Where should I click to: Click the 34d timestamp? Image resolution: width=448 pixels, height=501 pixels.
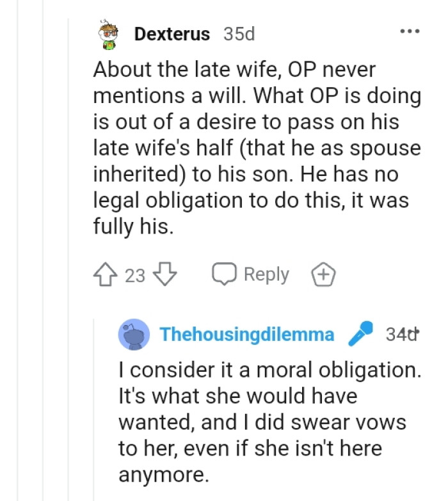tap(402, 334)
